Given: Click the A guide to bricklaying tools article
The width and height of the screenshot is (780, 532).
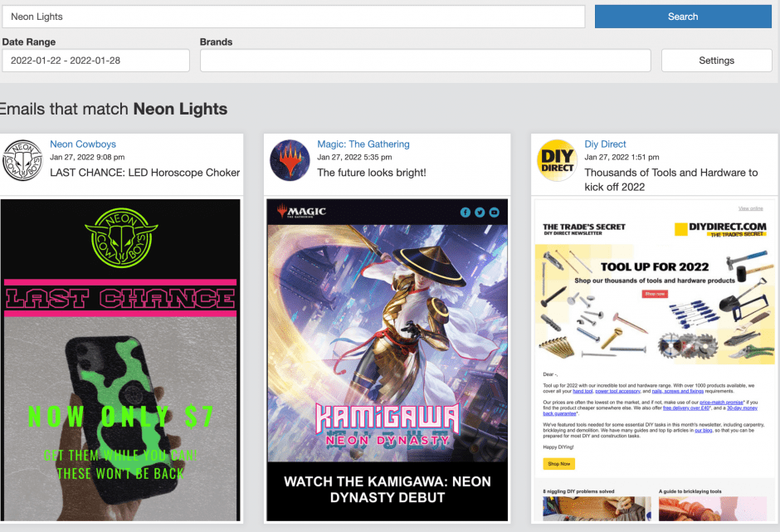Looking at the screenshot, I should (713, 504).
